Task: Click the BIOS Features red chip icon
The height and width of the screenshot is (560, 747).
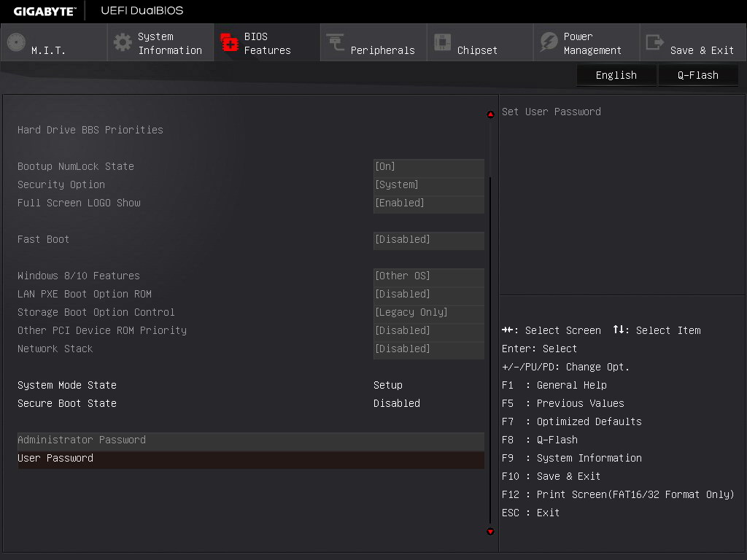Action: [x=230, y=42]
